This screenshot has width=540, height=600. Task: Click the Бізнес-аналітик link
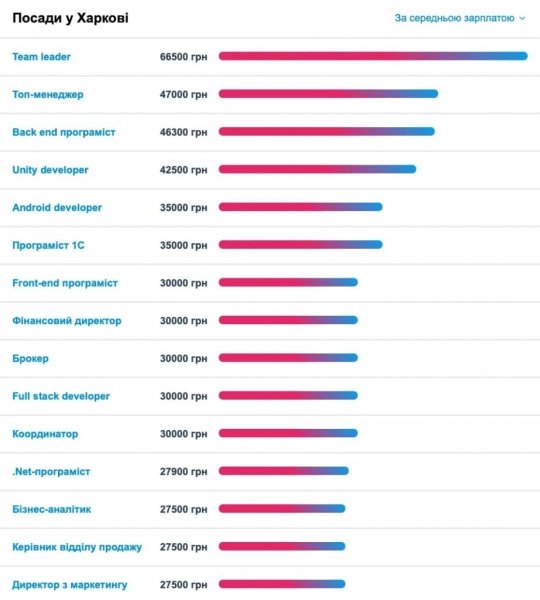[52, 509]
